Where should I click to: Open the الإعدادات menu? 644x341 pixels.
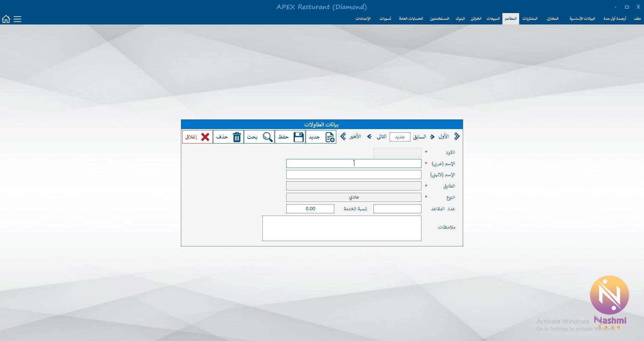click(363, 19)
